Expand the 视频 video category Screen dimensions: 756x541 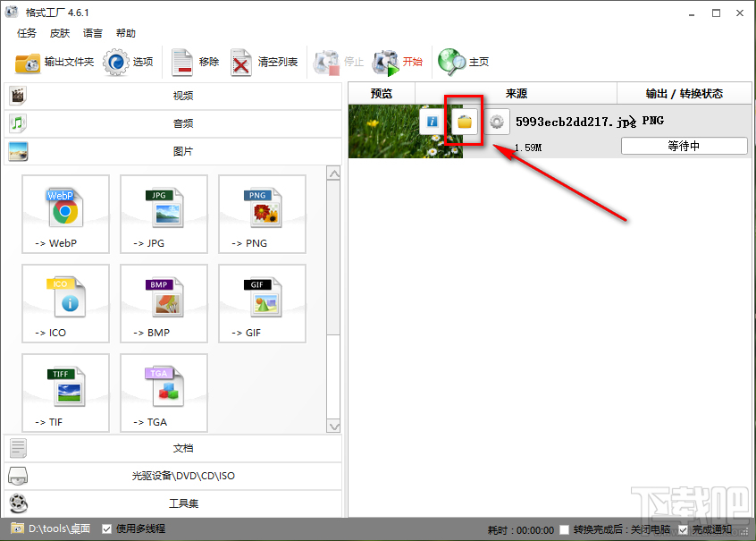coord(173,96)
